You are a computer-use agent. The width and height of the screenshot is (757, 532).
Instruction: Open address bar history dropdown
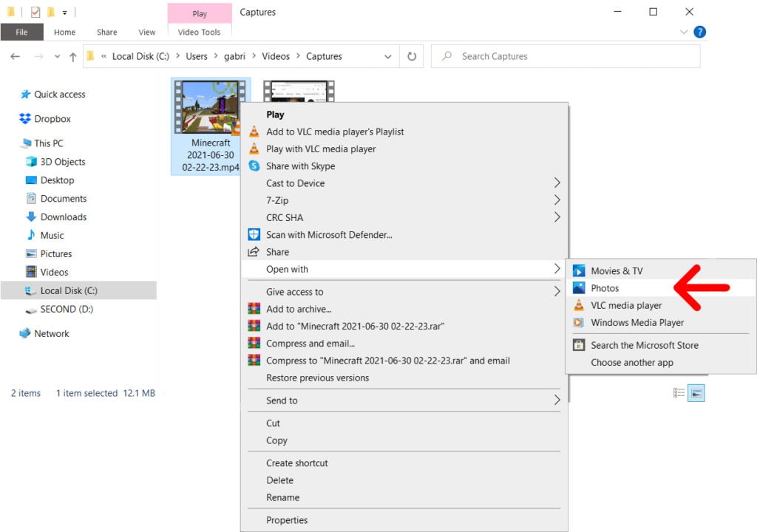coord(387,56)
